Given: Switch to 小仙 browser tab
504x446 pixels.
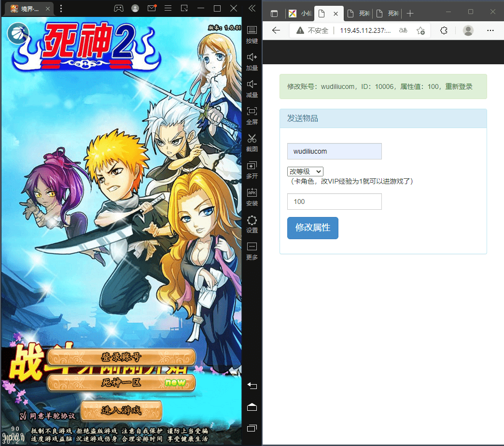Looking at the screenshot, I should tap(300, 14).
